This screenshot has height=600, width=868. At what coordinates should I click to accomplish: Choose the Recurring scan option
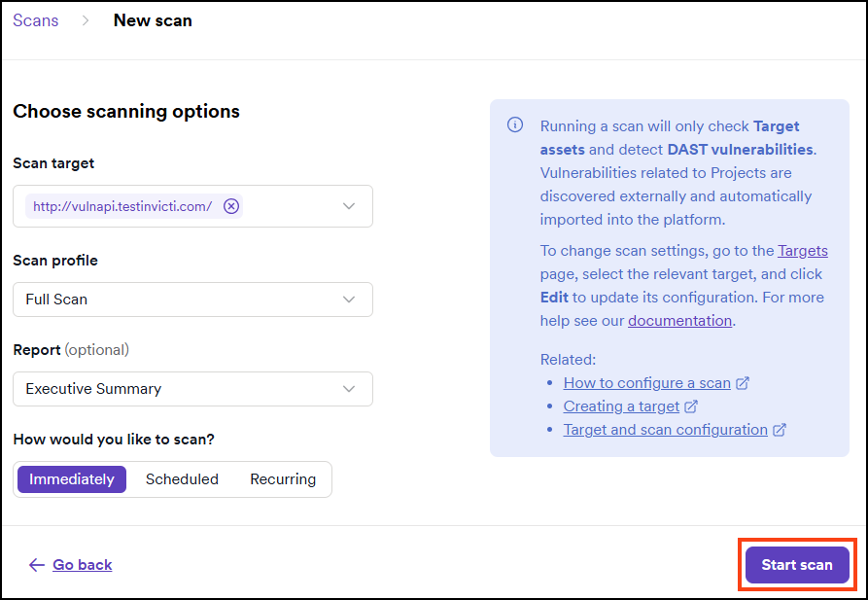point(282,478)
